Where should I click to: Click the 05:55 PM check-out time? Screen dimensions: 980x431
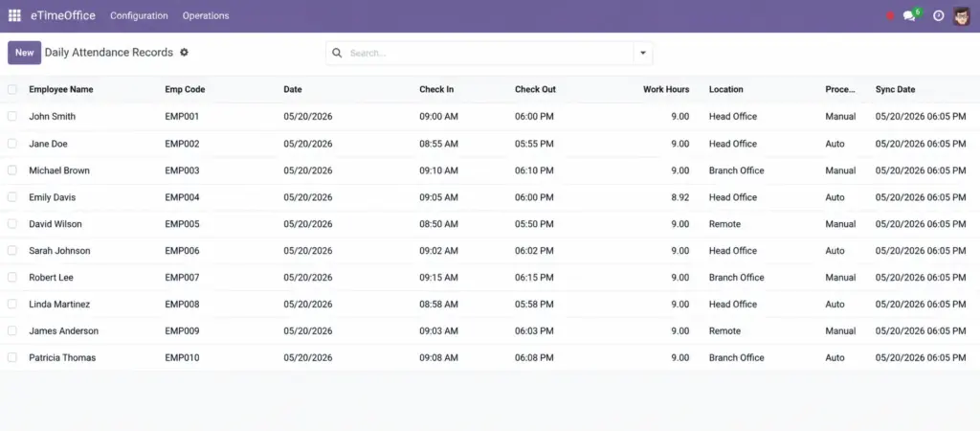(x=534, y=144)
